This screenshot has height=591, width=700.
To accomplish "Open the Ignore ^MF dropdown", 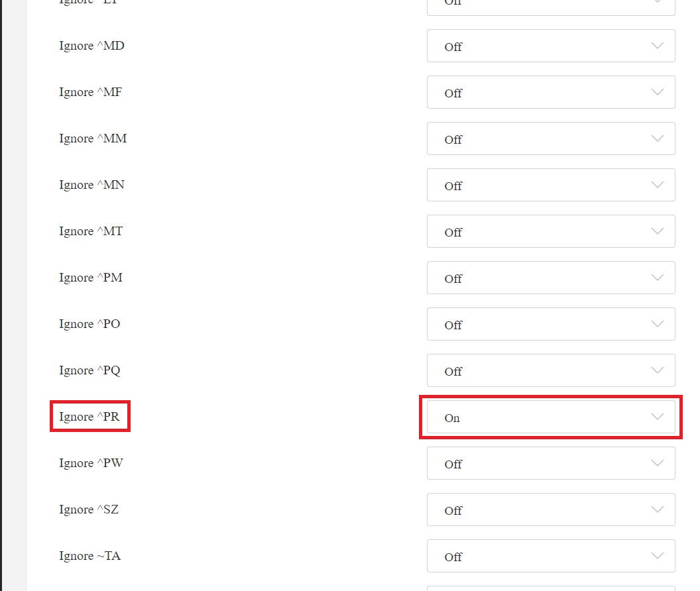I will (551, 92).
